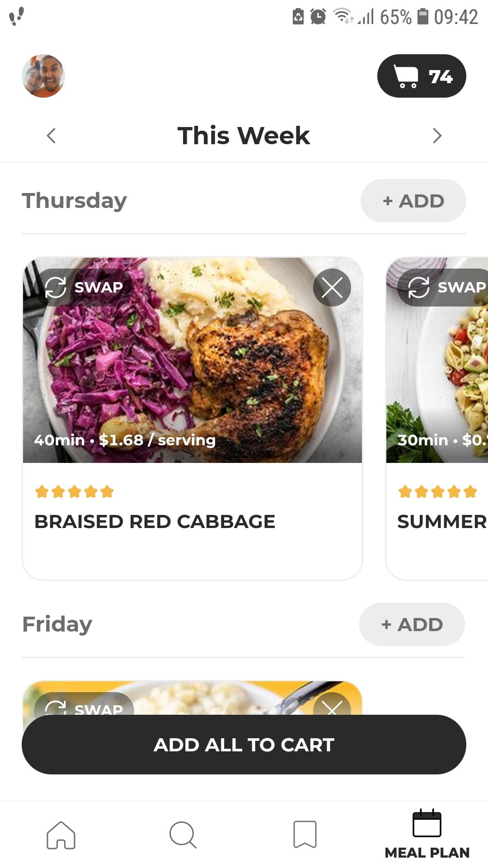Go to previous week with left chevron
This screenshot has height=868, width=488.
(52, 136)
